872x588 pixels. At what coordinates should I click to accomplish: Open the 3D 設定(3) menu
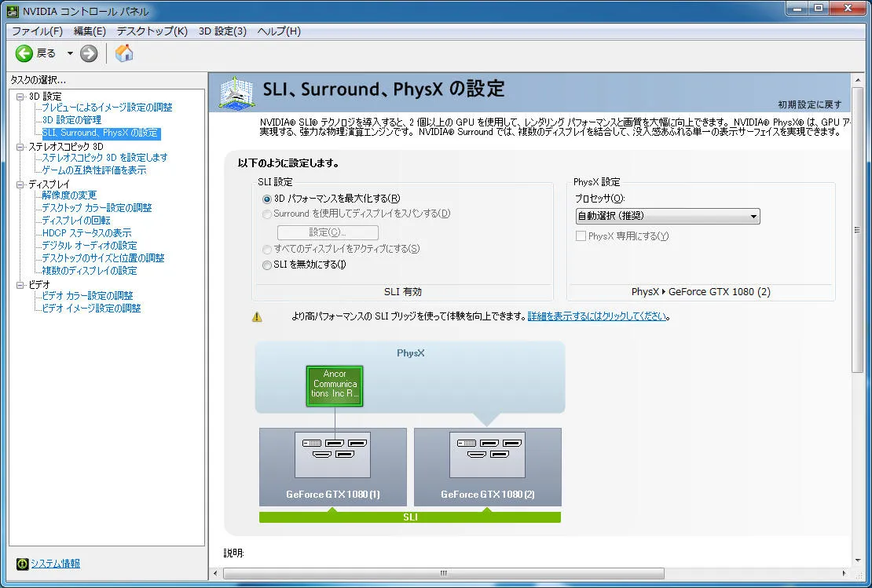tap(222, 31)
